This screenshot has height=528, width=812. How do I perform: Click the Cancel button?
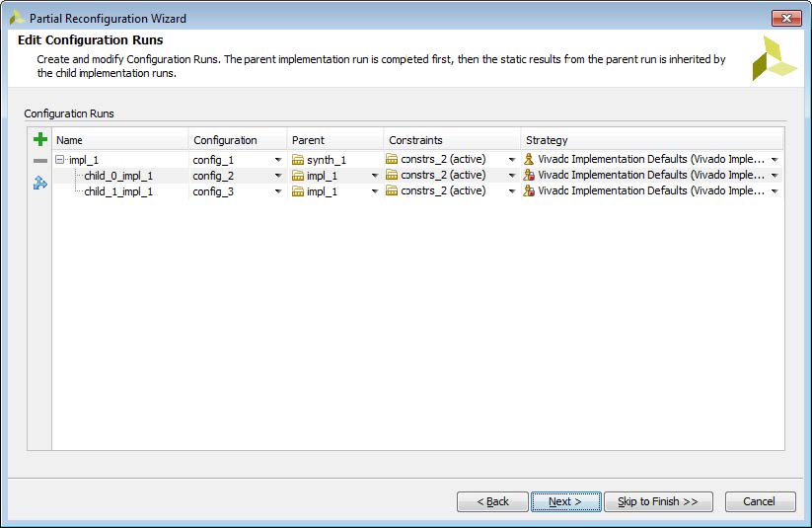tap(761, 501)
